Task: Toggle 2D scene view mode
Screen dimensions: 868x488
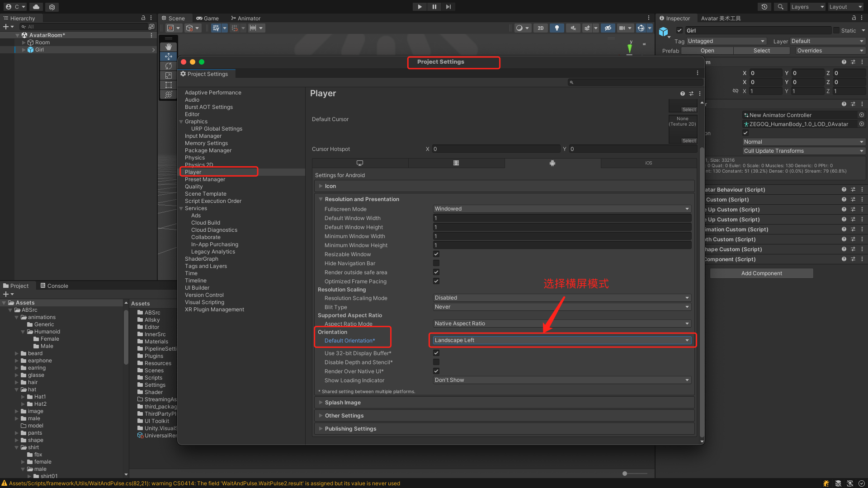Action: (x=541, y=28)
